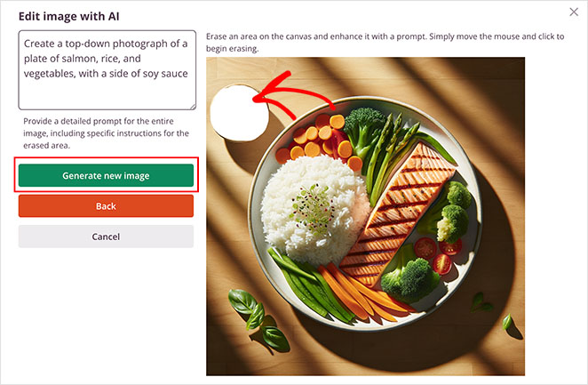Viewport: 588px width, 385px height.
Task: Click the mound of white rice
Action: (314, 210)
